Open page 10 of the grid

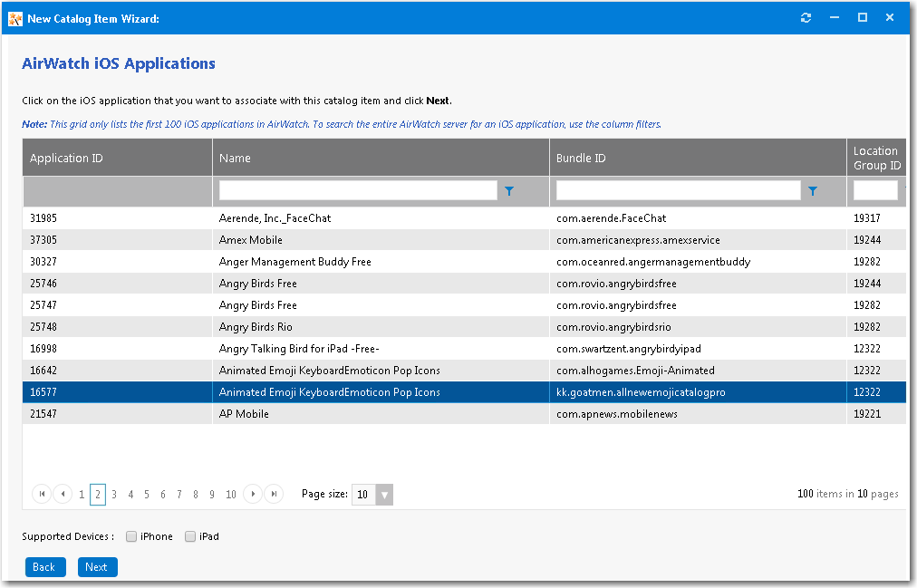(231, 495)
